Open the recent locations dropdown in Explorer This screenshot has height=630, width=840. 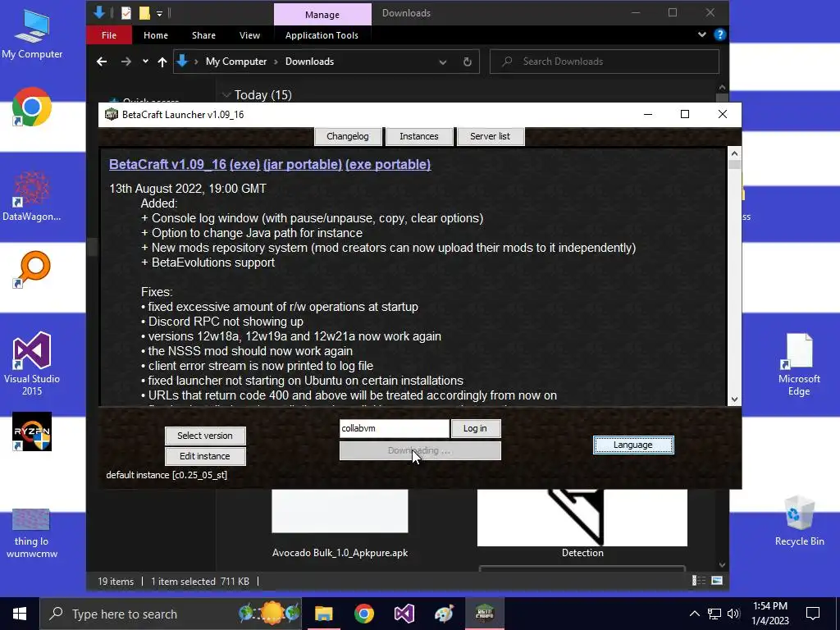coord(145,62)
